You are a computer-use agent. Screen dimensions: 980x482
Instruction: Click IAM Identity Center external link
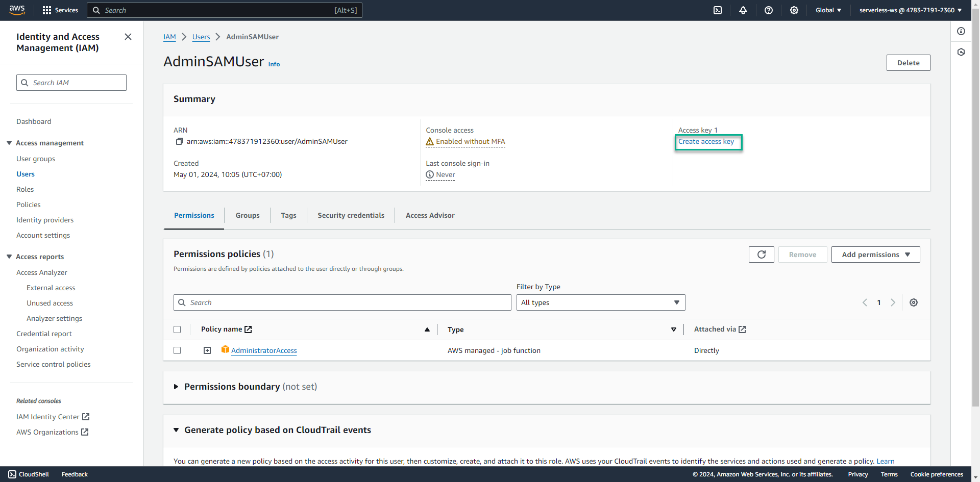coord(53,417)
